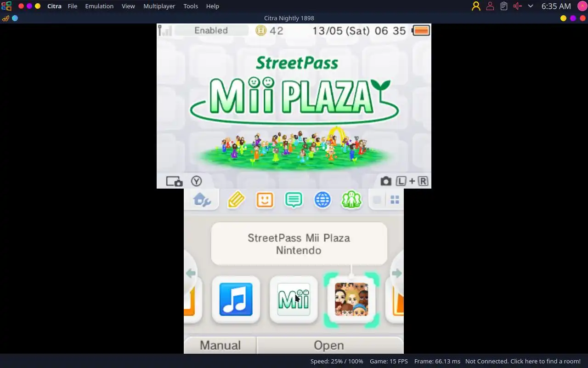Image resolution: width=588 pixels, height=368 pixels.
Task: Select the Nintendo 3DS Sound music icon
Action: pyautogui.click(x=236, y=299)
